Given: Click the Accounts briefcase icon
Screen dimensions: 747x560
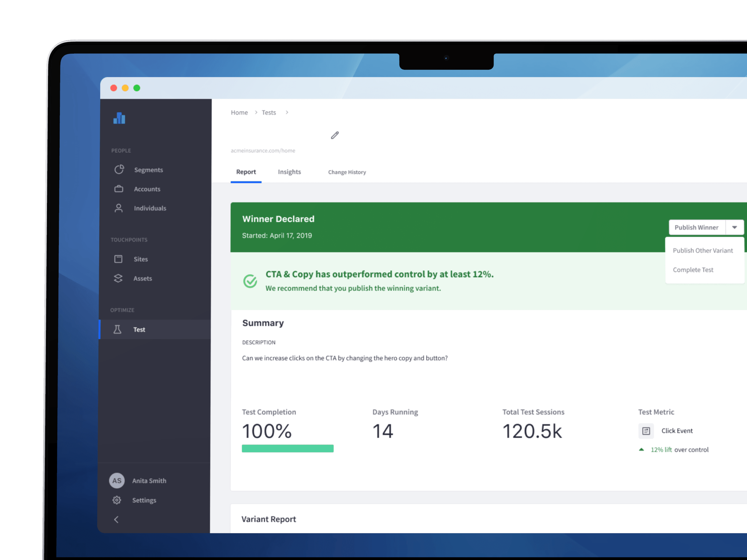Looking at the screenshot, I should click(x=119, y=189).
